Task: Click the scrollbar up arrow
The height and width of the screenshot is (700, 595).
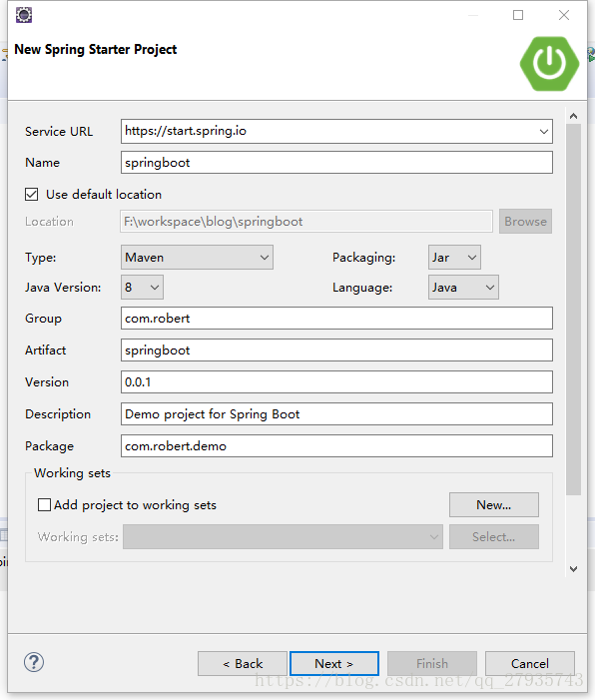Action: tap(574, 116)
